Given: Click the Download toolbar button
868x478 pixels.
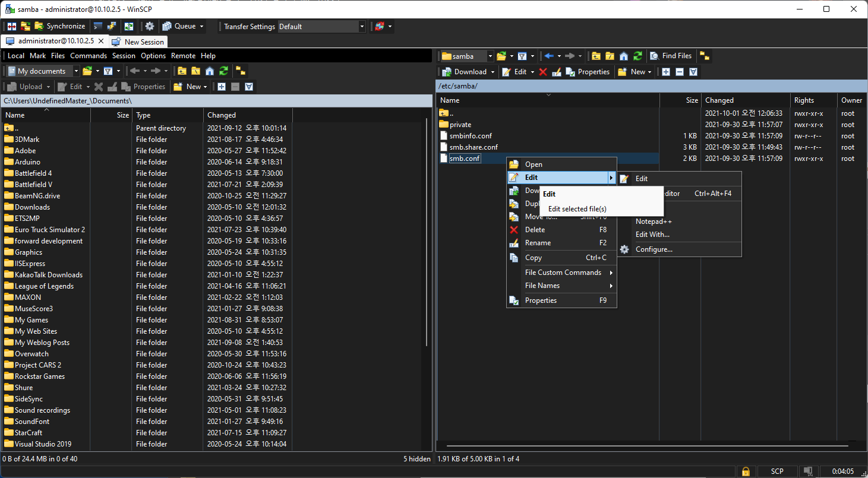Looking at the screenshot, I should coord(464,72).
